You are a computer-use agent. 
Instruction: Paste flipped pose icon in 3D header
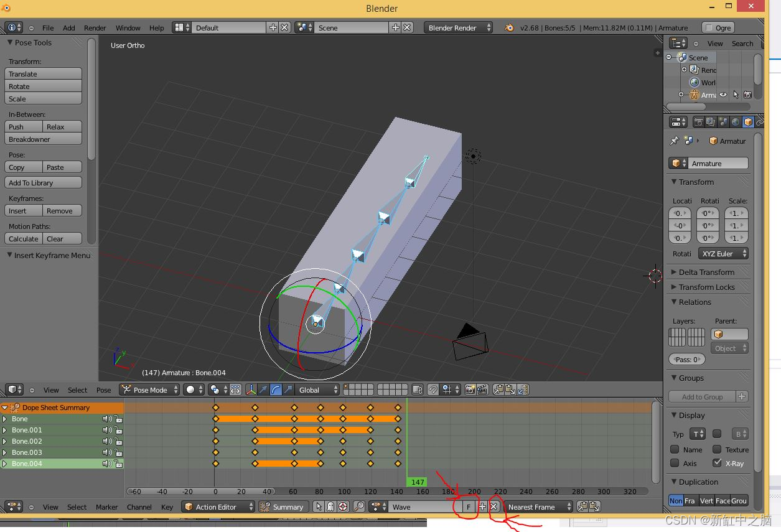tap(523, 390)
